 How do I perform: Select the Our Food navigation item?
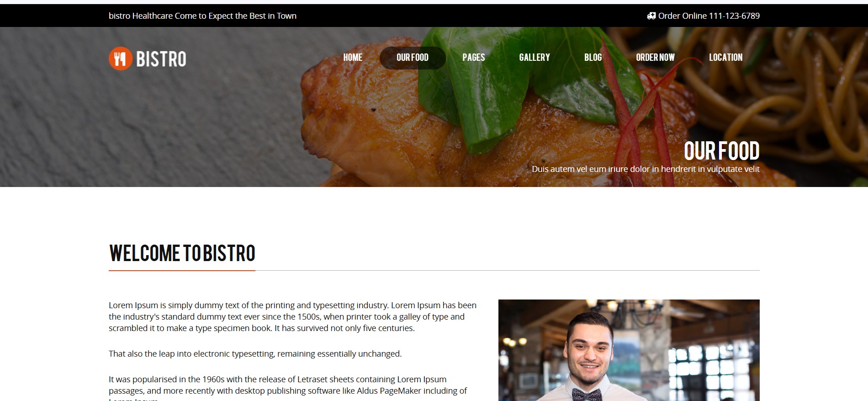click(413, 58)
